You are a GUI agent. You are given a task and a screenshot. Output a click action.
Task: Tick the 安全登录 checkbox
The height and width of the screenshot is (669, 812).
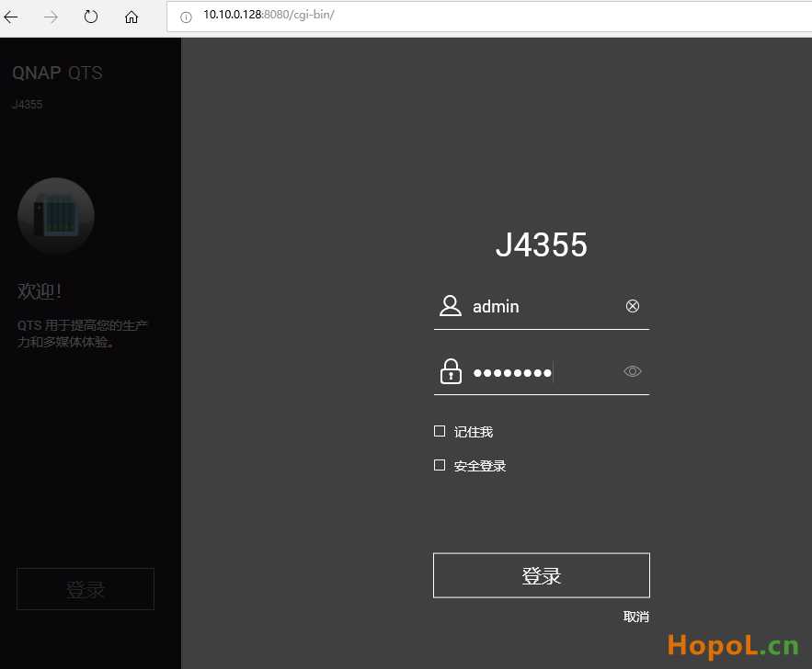(440, 465)
